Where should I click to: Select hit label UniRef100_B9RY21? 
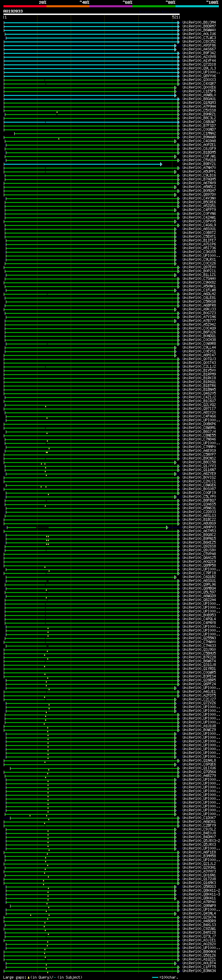[x=199, y=164]
